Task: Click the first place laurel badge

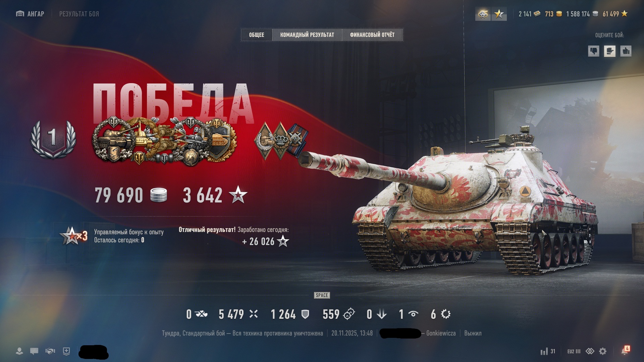Action: (x=53, y=139)
